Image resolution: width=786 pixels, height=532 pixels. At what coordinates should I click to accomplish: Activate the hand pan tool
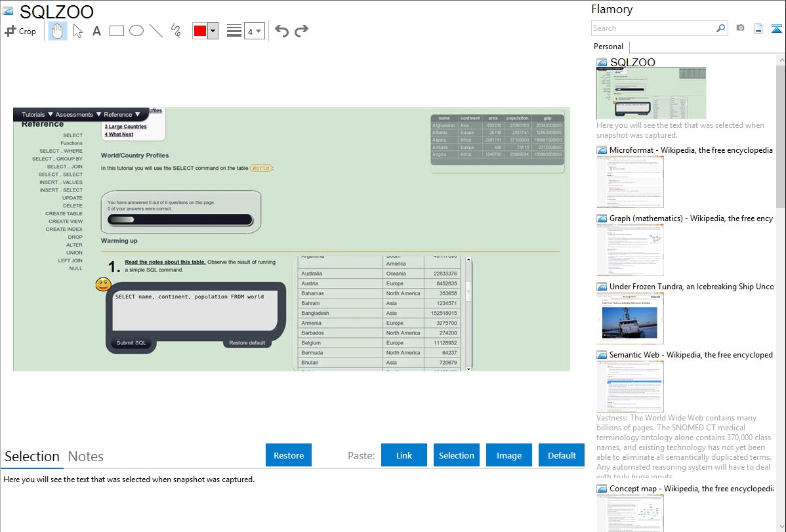[58, 31]
